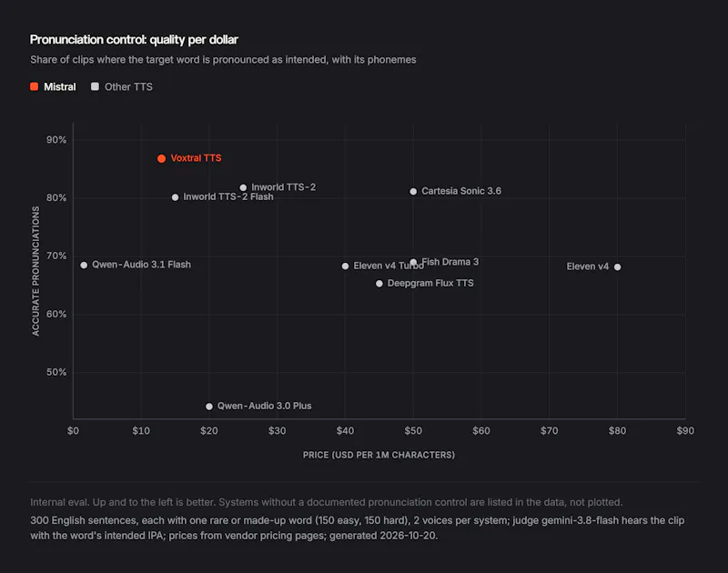
Task: Select the Inworld TTS-2 data point
Action: point(243,188)
